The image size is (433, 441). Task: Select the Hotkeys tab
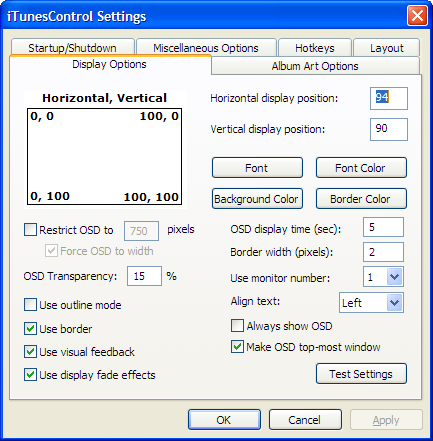click(x=315, y=47)
